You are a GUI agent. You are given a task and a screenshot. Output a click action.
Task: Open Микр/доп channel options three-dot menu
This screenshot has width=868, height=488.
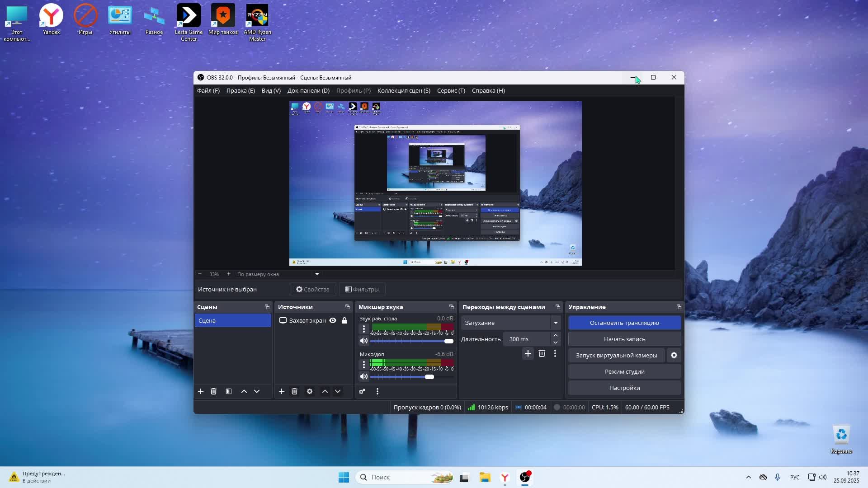pyautogui.click(x=364, y=364)
